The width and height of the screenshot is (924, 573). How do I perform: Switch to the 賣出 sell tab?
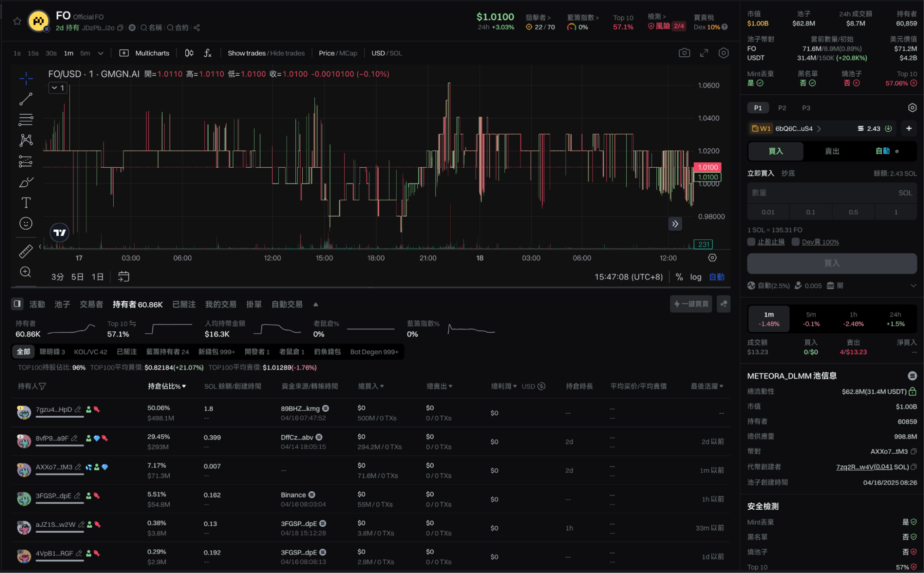pyautogui.click(x=832, y=151)
